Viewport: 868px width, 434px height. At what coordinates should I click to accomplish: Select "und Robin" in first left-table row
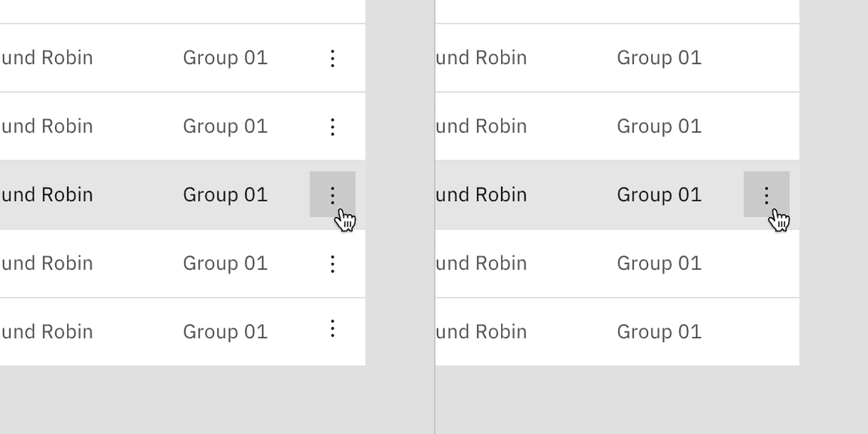tap(47, 58)
